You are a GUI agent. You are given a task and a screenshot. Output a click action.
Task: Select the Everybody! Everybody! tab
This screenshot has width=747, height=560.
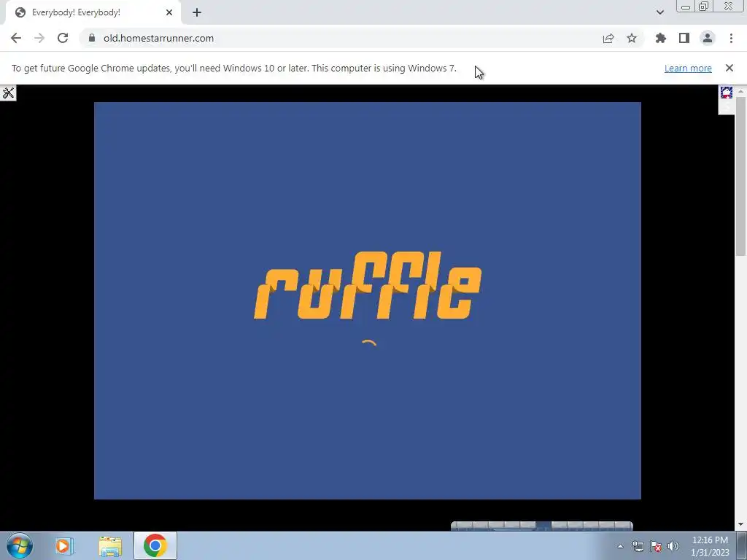pyautogui.click(x=93, y=13)
